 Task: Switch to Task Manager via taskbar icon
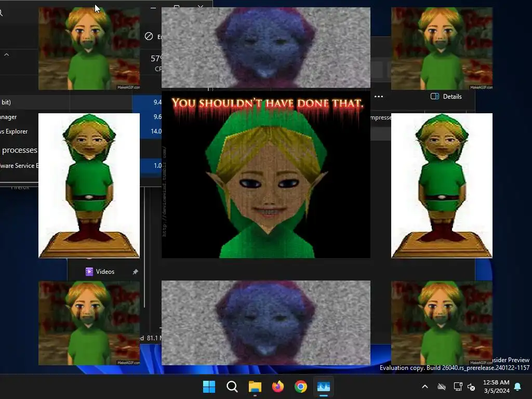tap(324, 387)
